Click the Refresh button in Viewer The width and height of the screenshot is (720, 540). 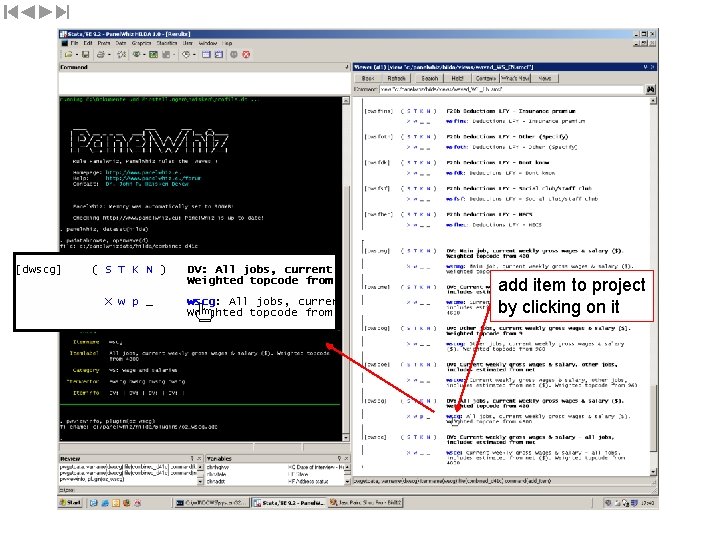coord(396,79)
